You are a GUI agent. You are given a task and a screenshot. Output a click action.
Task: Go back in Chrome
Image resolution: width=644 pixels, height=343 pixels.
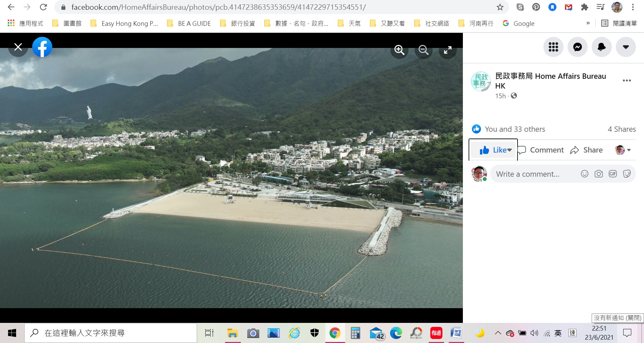(11, 7)
